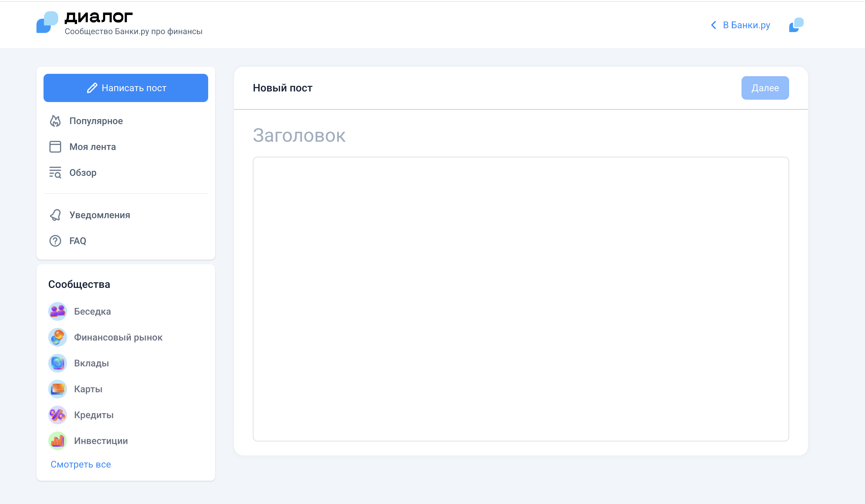Click the Моя лента feed icon
The height and width of the screenshot is (504, 865).
click(x=55, y=147)
